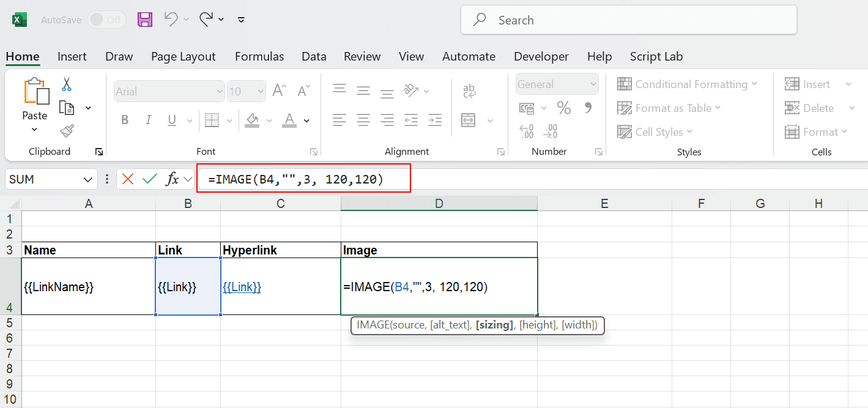Open the Insert tab
The image size is (868, 408).
click(x=72, y=56)
